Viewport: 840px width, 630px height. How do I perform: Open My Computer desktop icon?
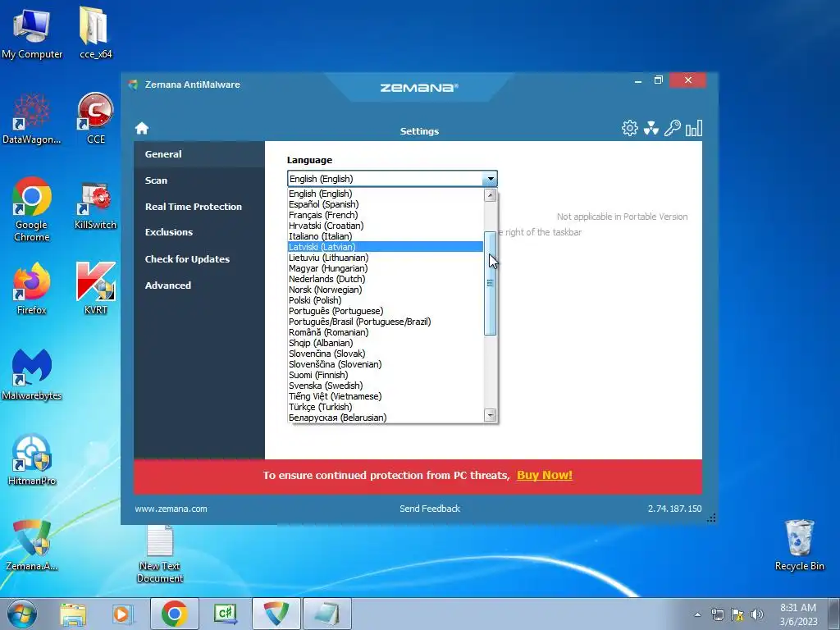point(32,33)
